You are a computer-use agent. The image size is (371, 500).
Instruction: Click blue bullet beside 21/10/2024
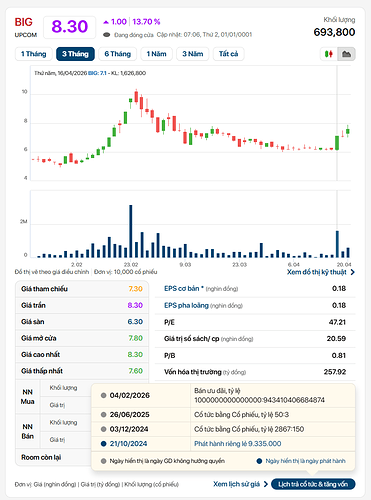103,444
